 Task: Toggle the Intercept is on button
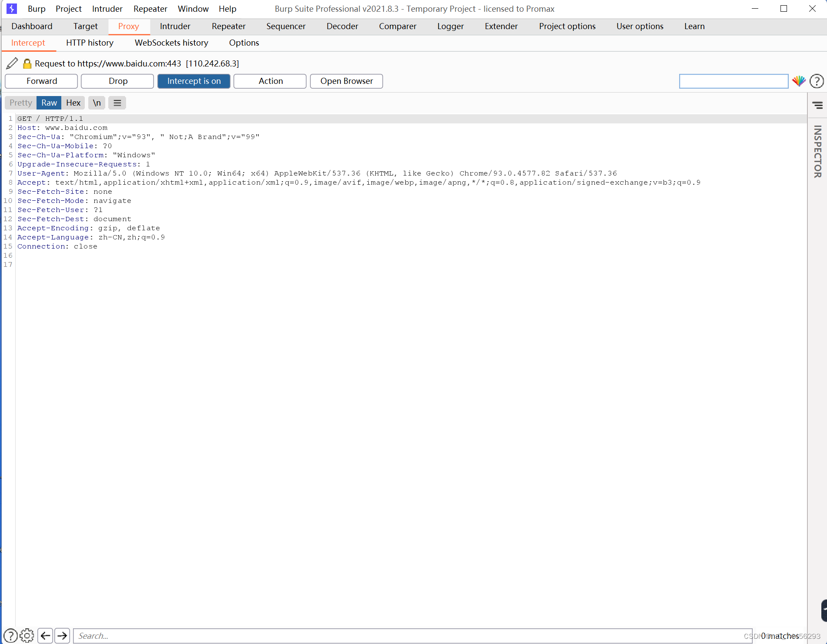tap(194, 81)
